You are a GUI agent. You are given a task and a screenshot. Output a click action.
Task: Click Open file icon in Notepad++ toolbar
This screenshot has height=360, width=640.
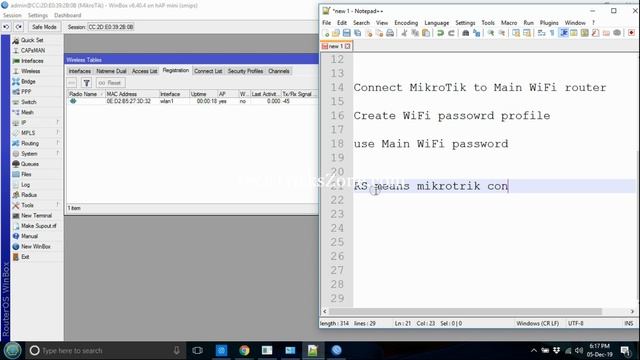336,33
